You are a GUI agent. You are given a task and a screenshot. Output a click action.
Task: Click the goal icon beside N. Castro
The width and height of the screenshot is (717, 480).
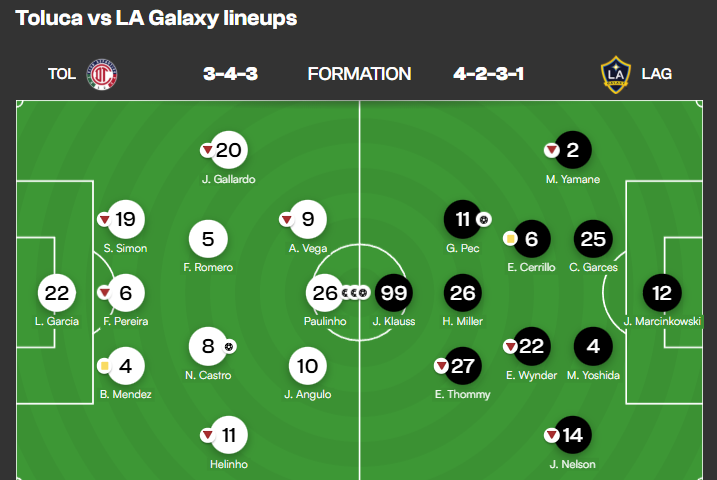tap(230, 347)
